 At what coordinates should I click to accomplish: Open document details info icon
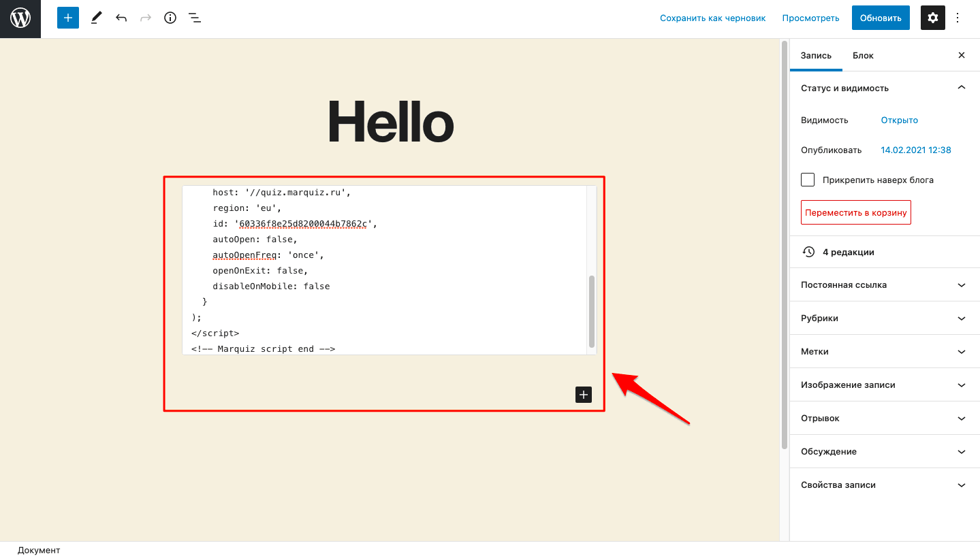[x=170, y=18]
